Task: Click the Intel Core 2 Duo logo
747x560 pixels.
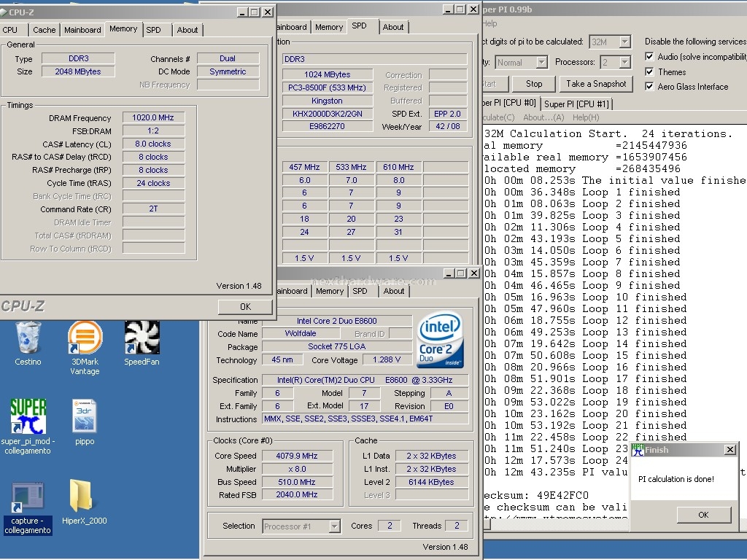Action: pyautogui.click(x=440, y=341)
